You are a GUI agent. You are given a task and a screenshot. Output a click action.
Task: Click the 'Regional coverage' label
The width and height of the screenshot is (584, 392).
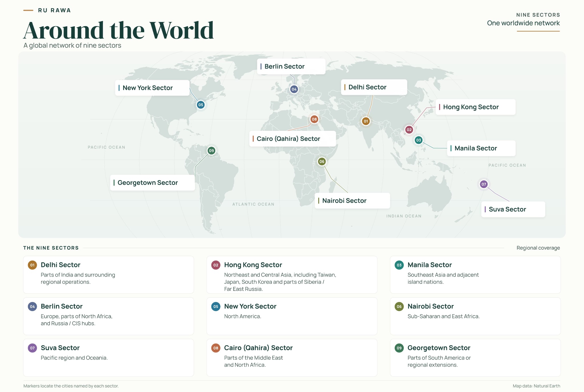point(538,248)
